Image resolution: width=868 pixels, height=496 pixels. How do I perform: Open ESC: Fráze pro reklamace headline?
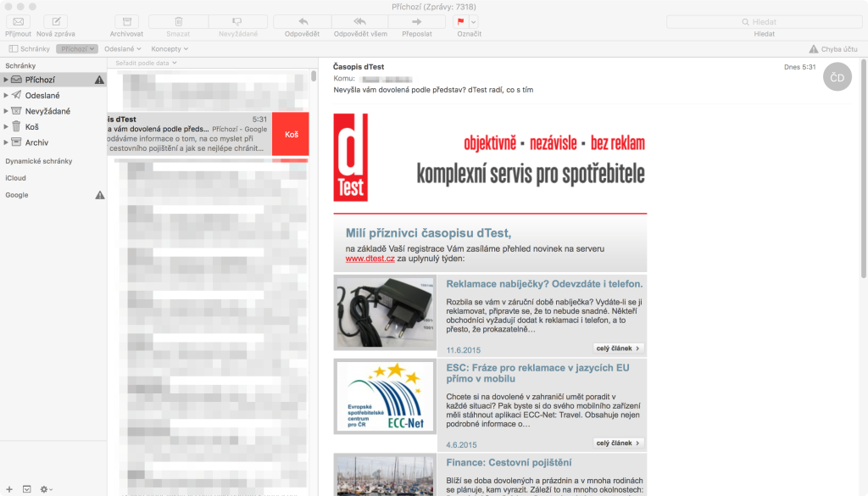tap(537, 373)
